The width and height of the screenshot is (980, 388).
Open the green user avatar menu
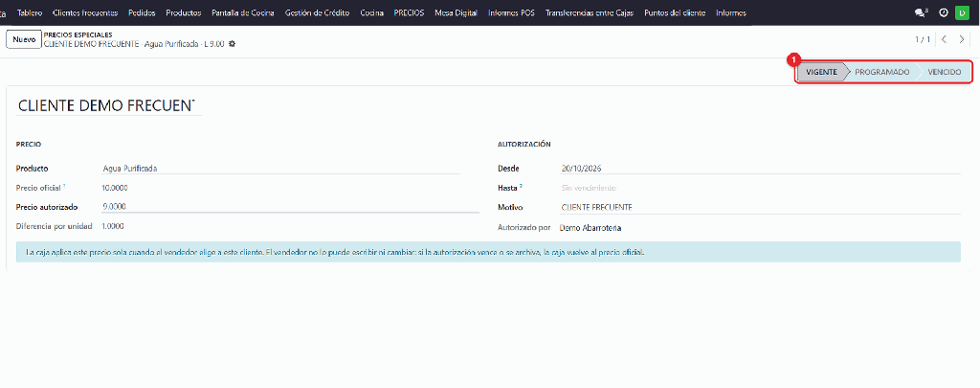click(x=961, y=12)
